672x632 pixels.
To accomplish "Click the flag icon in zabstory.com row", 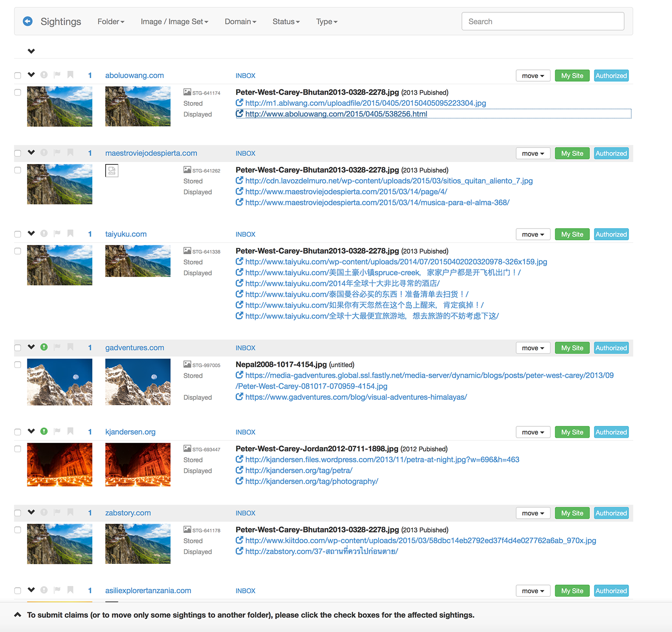I will 57,512.
